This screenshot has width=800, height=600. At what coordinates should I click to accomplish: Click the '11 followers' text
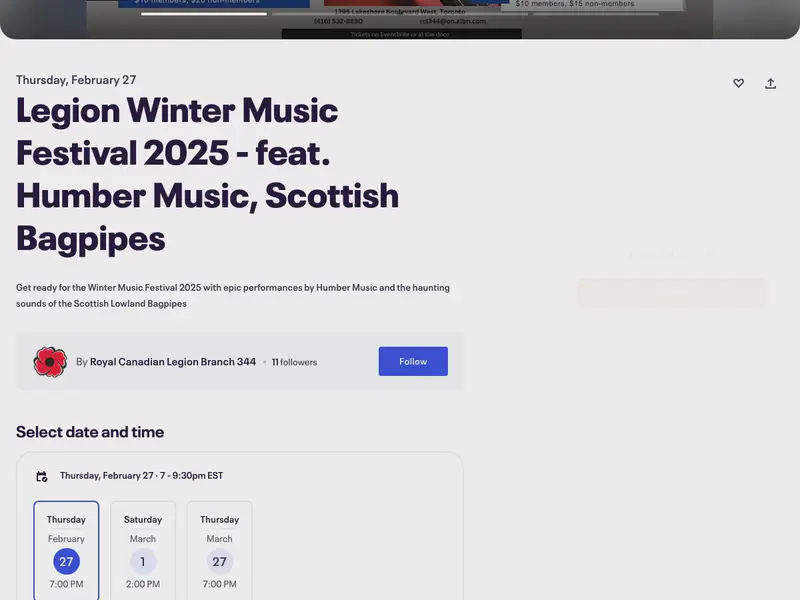tap(294, 362)
